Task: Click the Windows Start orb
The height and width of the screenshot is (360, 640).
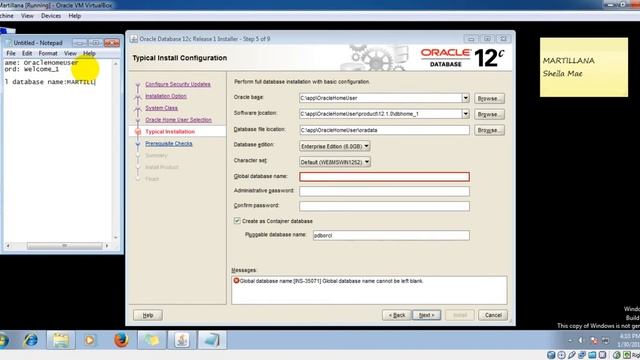Action: click(x=4, y=340)
